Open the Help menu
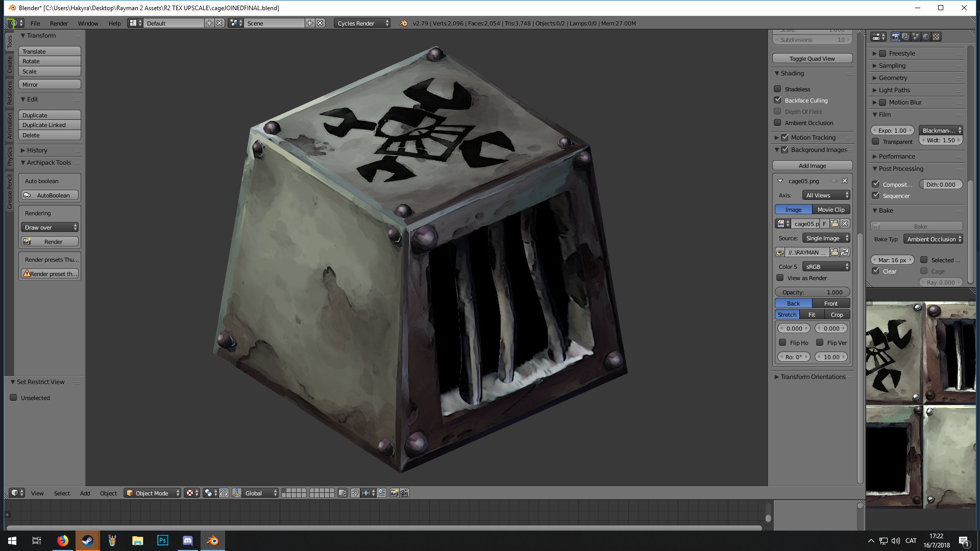The height and width of the screenshot is (551, 980). [114, 23]
